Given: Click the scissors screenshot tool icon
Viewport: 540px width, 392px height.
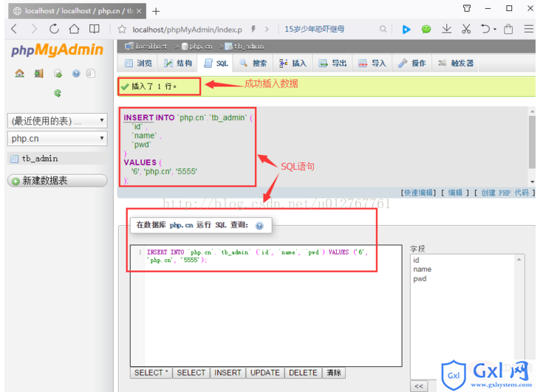Looking at the screenshot, I should click(x=466, y=29).
